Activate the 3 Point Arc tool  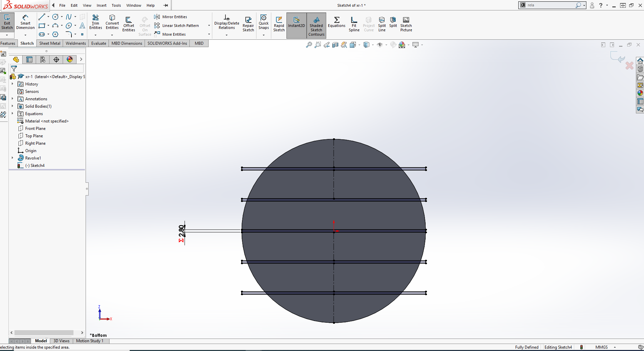click(x=56, y=26)
